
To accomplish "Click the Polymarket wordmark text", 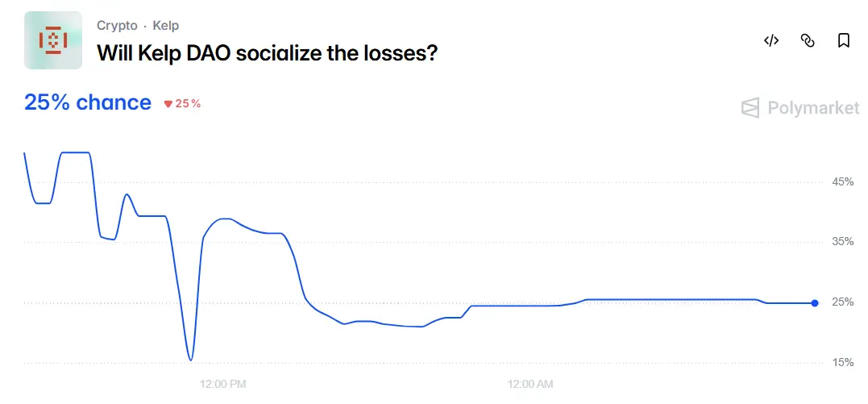I will (812, 108).
